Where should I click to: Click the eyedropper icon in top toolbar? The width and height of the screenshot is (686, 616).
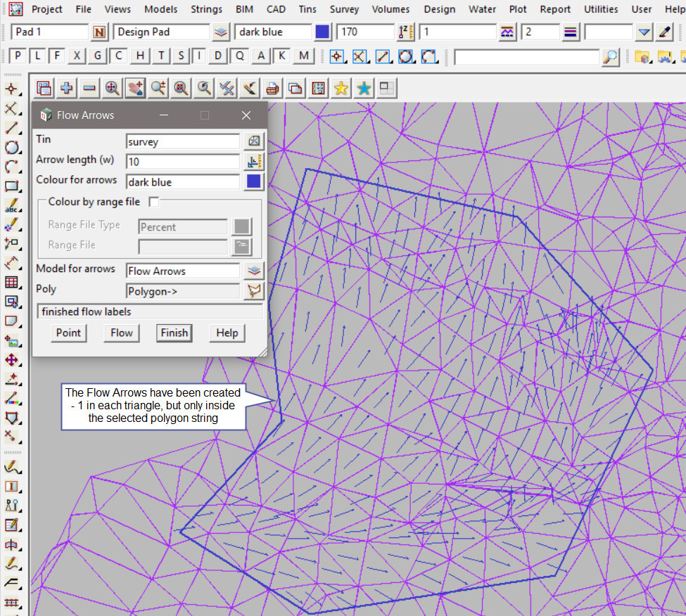click(x=664, y=32)
